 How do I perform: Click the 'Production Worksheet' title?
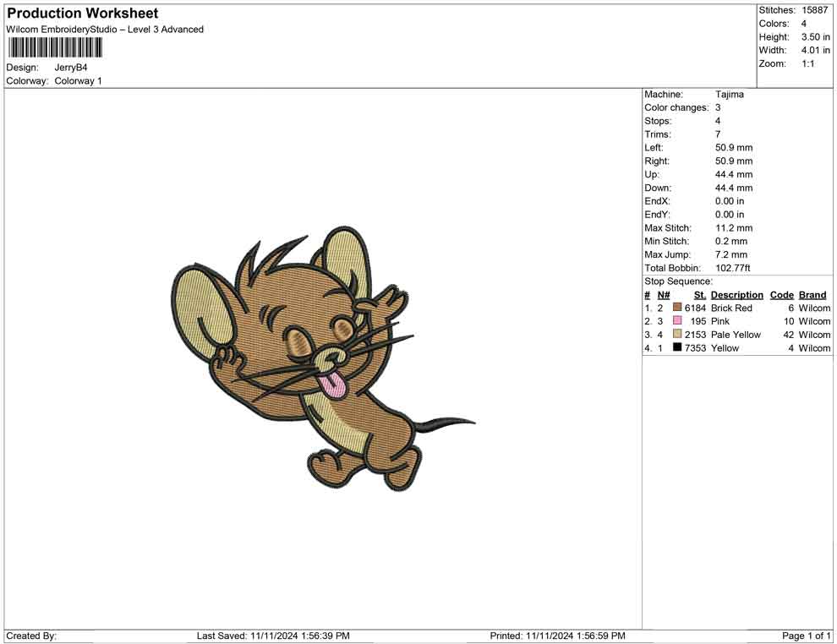83,14
